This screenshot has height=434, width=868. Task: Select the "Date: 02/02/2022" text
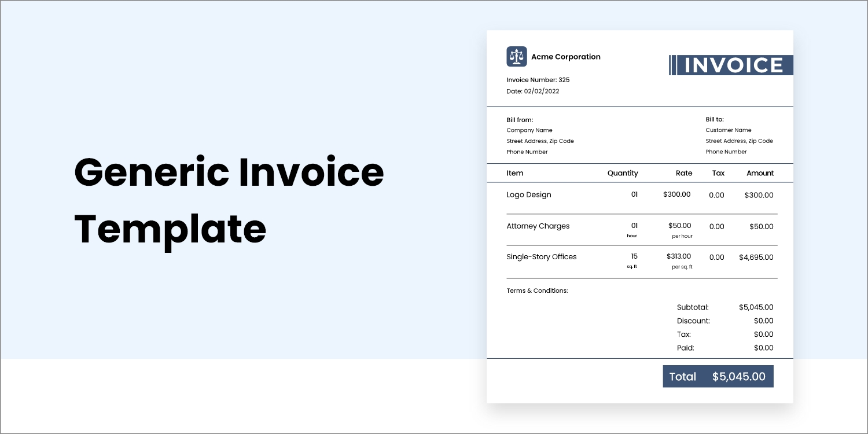533,91
